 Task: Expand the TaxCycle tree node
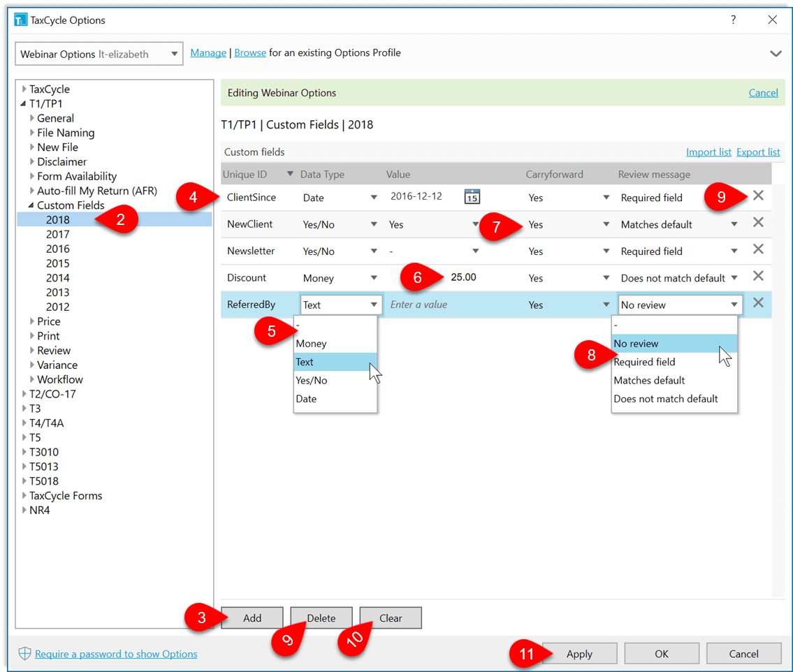pyautogui.click(x=24, y=89)
